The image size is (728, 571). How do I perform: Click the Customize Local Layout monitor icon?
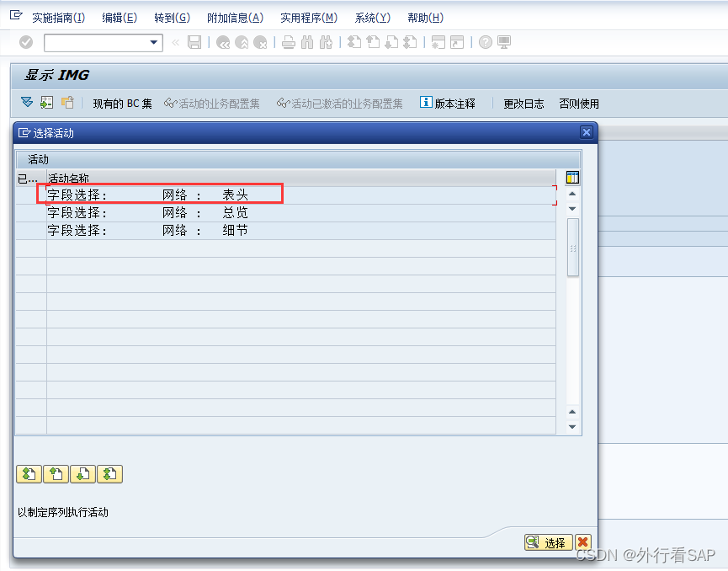504,42
